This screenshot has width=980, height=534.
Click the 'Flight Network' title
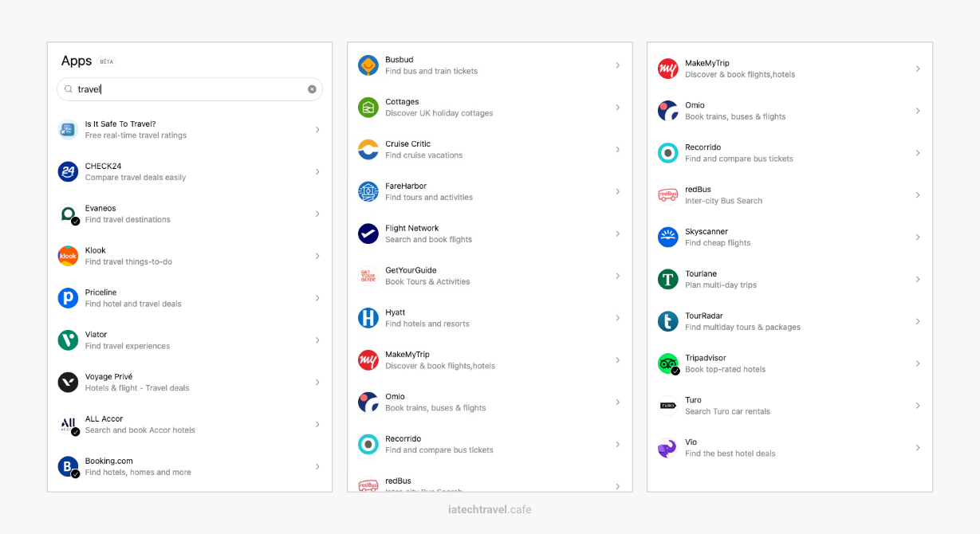[x=411, y=228]
